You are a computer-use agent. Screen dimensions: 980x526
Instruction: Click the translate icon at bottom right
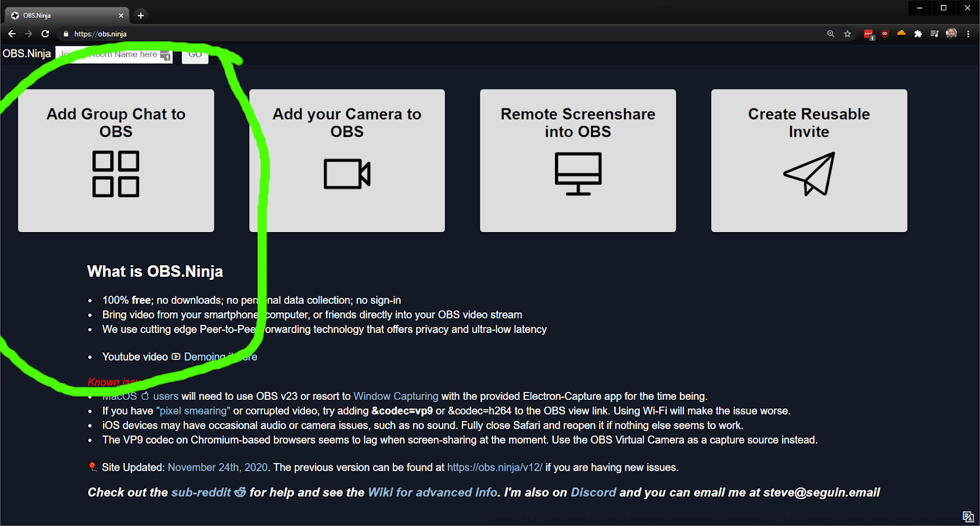tap(968, 517)
